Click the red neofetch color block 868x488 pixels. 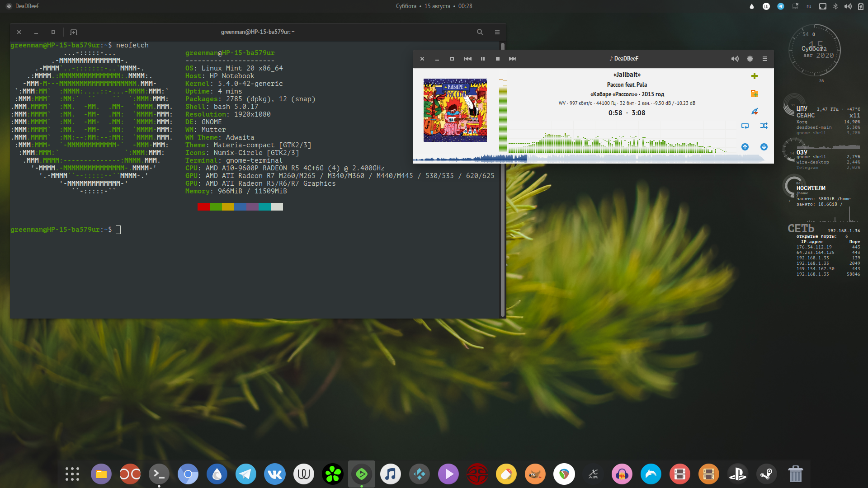pyautogui.click(x=203, y=206)
